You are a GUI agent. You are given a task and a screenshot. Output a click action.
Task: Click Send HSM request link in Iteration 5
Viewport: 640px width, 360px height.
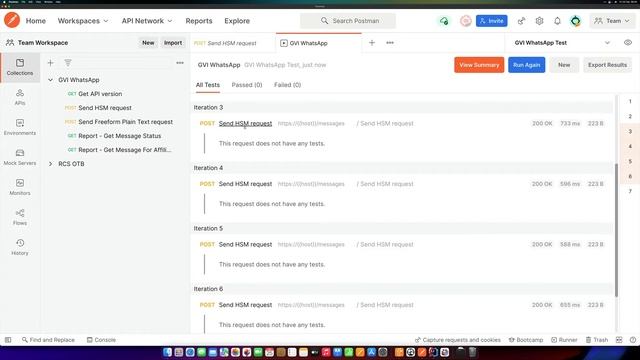coord(245,244)
